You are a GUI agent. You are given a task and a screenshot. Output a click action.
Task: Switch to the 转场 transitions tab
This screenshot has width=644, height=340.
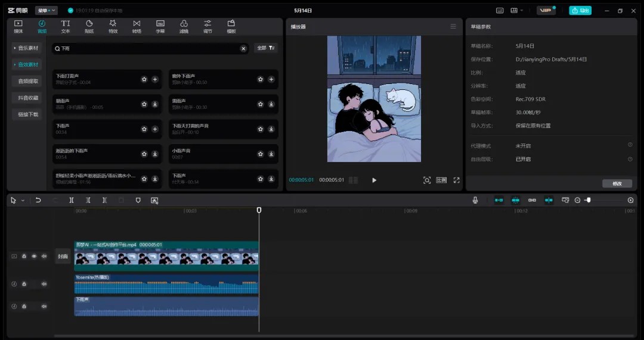tap(137, 27)
